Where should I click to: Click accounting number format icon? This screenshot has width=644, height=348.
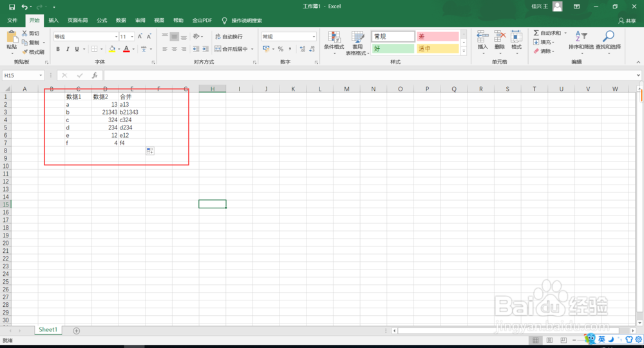pos(266,49)
